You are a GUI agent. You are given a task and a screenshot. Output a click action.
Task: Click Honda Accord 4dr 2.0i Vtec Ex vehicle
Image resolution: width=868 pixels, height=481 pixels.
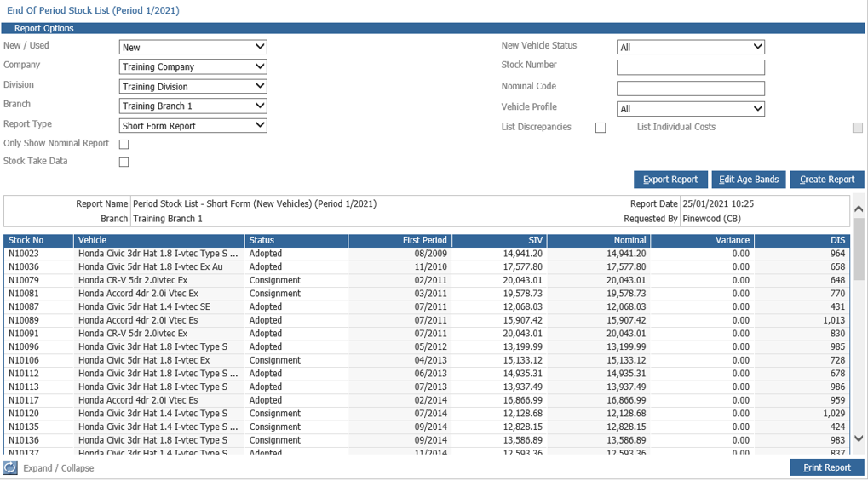(138, 294)
